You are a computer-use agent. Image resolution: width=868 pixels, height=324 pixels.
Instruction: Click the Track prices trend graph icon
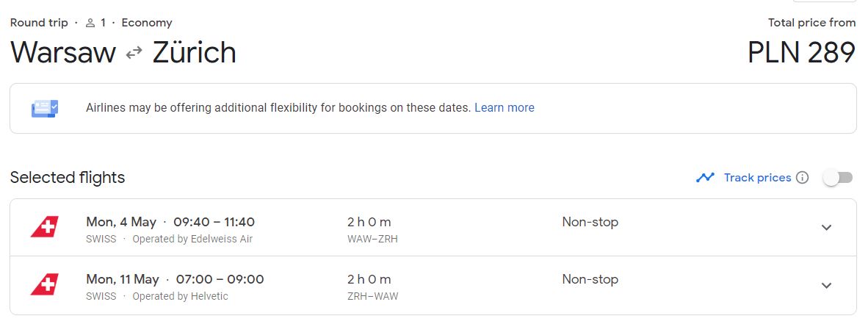pyautogui.click(x=705, y=178)
